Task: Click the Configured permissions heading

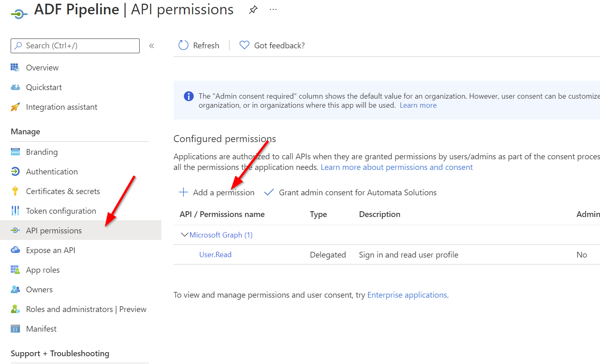Action: (x=224, y=139)
